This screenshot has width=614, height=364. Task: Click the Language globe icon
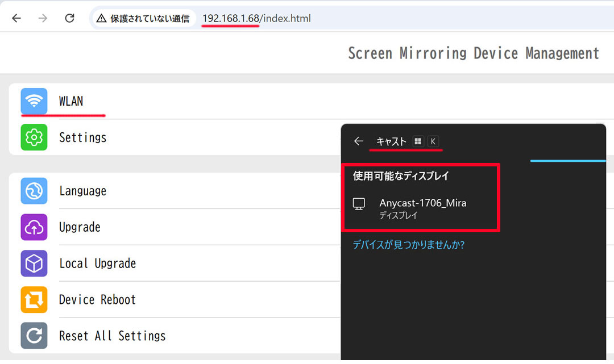point(34,191)
